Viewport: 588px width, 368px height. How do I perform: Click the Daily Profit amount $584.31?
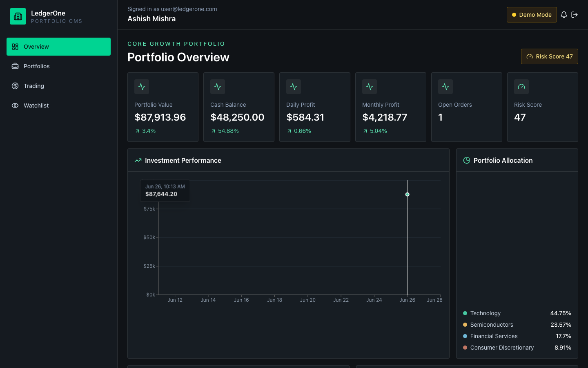pyautogui.click(x=305, y=117)
